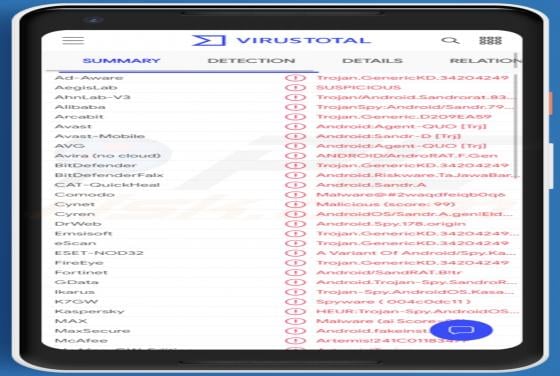Image resolution: width=560 pixels, height=376 pixels.
Task: Open the apps grid icon
Action: coord(490,40)
